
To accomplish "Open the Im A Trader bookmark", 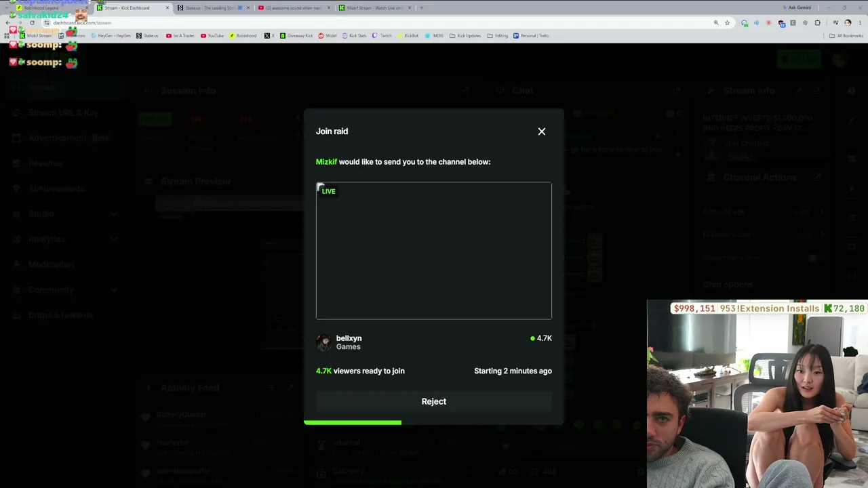I will pos(180,36).
